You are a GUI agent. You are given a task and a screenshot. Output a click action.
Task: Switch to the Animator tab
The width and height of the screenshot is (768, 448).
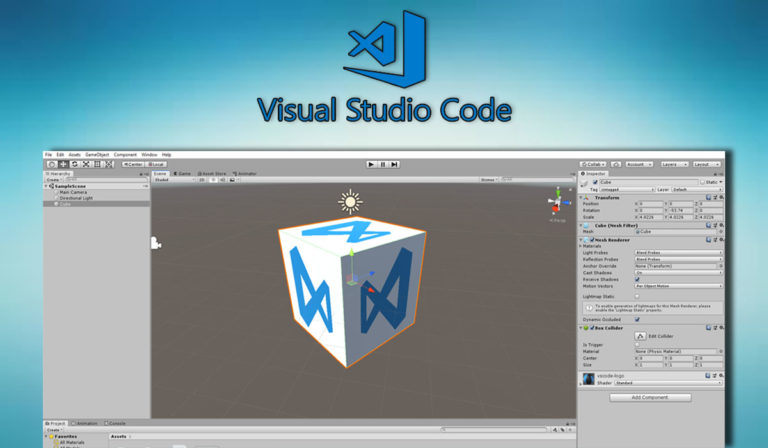pos(244,174)
